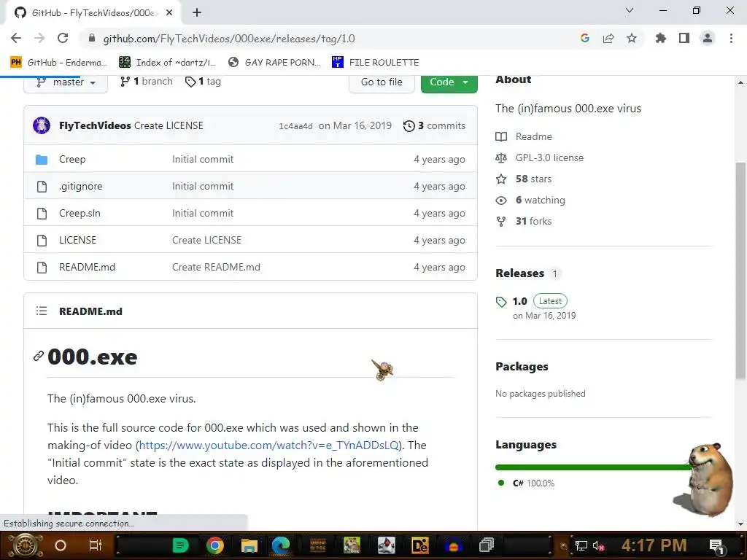This screenshot has width=747, height=560.
Task: Open a new browser tab
Action: click(197, 13)
